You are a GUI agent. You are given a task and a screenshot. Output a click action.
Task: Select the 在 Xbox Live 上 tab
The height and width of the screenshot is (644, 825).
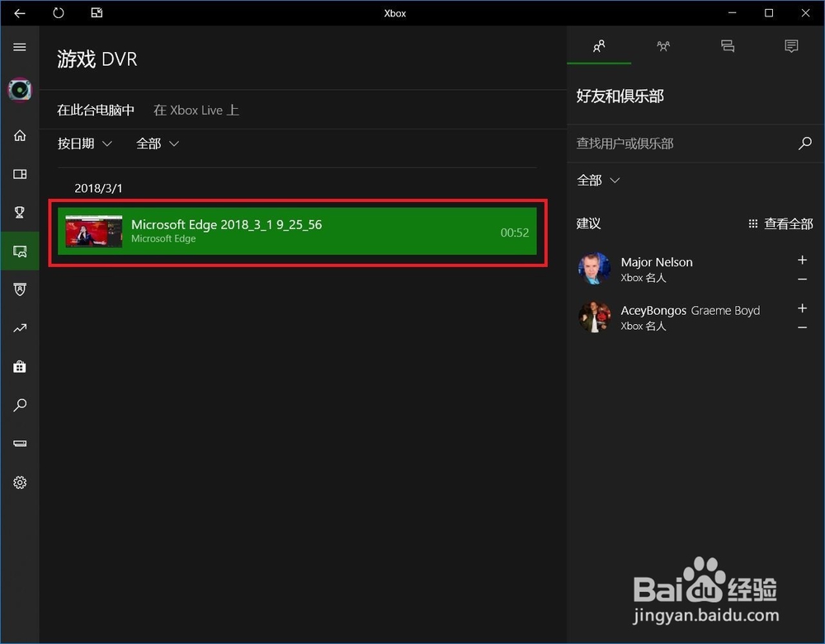[196, 110]
